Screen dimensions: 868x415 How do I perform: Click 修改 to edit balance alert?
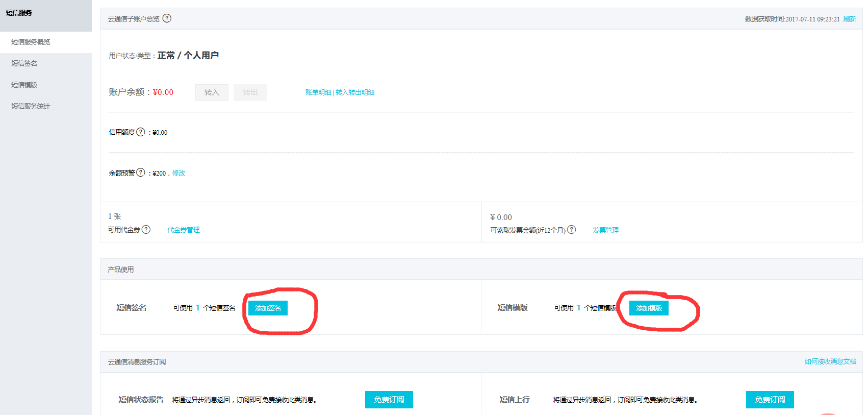(178, 173)
